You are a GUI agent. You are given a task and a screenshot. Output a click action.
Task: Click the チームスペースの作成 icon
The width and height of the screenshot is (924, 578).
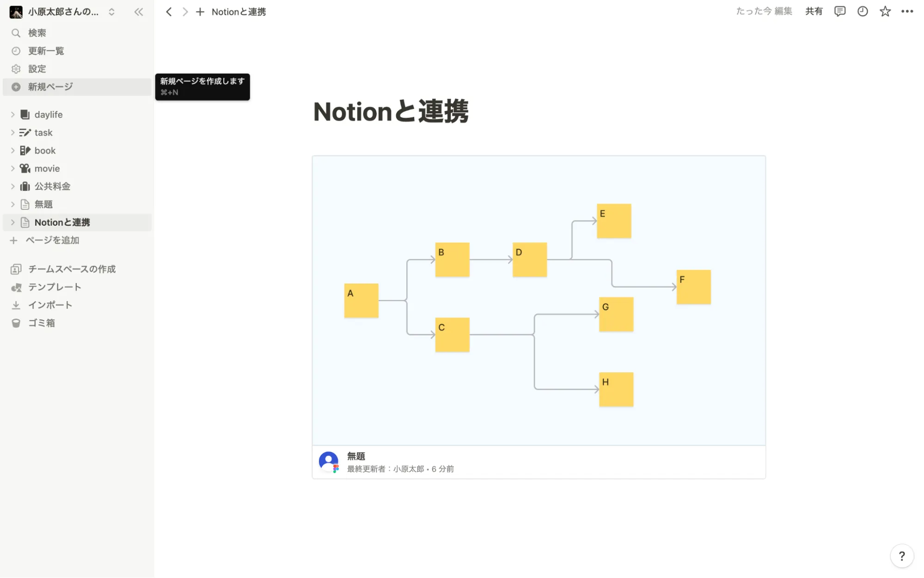[x=16, y=269]
